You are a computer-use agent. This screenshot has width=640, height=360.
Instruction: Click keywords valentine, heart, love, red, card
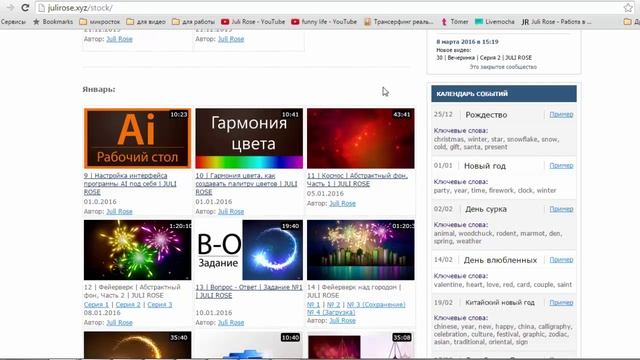(503, 284)
